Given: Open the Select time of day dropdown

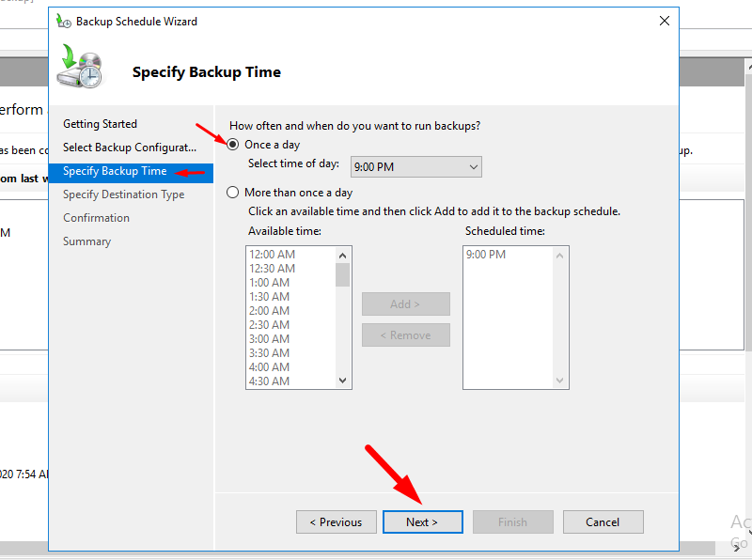Looking at the screenshot, I should point(415,167).
